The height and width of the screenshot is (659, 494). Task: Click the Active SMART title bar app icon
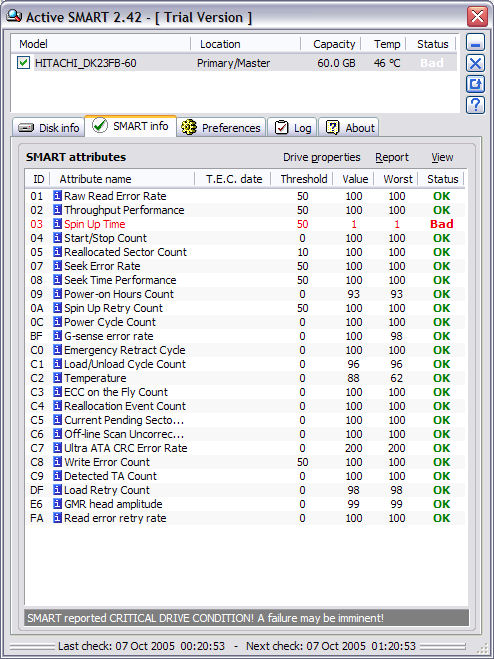(14, 16)
